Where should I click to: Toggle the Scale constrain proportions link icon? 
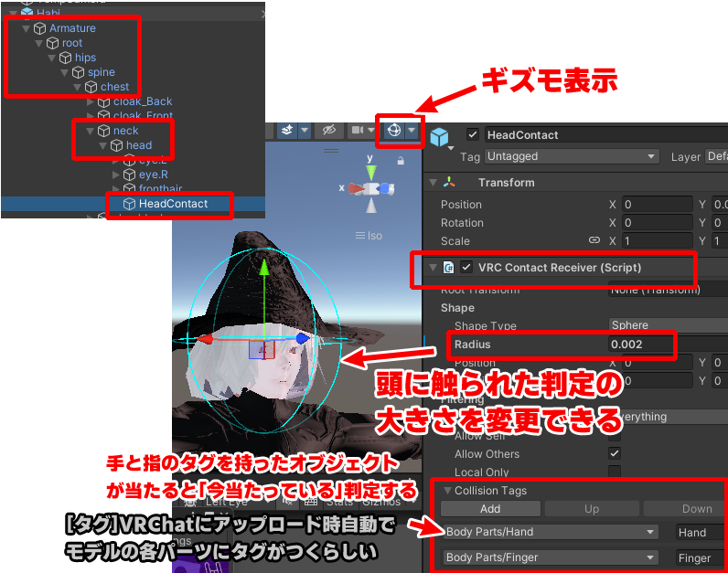coord(594,240)
